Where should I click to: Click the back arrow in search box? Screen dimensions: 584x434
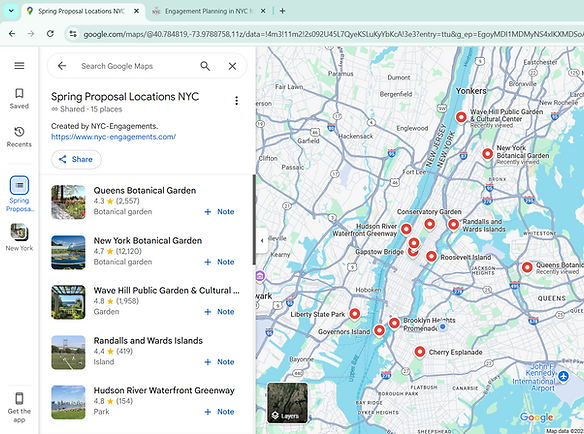click(62, 66)
